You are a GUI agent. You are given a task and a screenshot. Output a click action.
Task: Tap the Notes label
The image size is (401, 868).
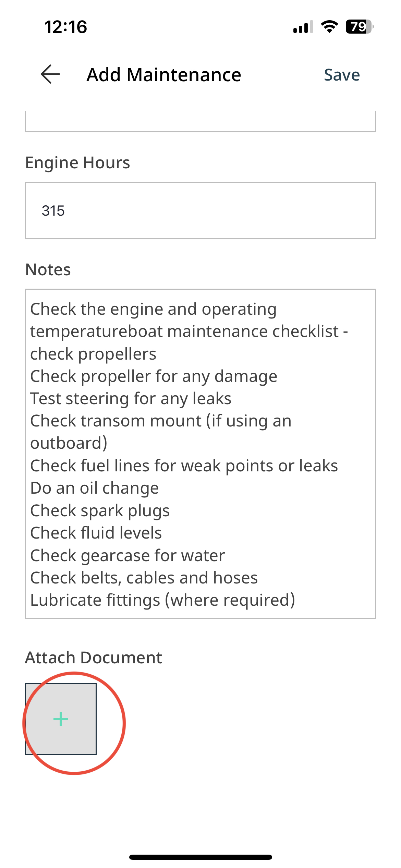click(48, 269)
